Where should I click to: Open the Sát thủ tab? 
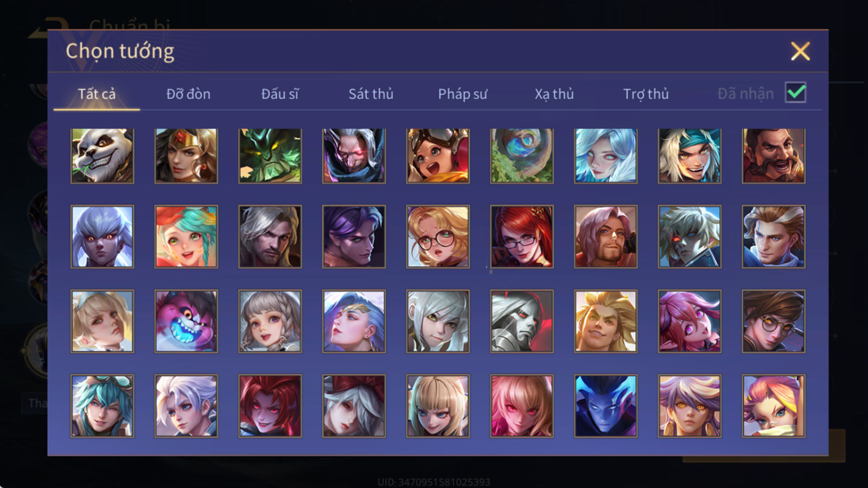pyautogui.click(x=371, y=94)
